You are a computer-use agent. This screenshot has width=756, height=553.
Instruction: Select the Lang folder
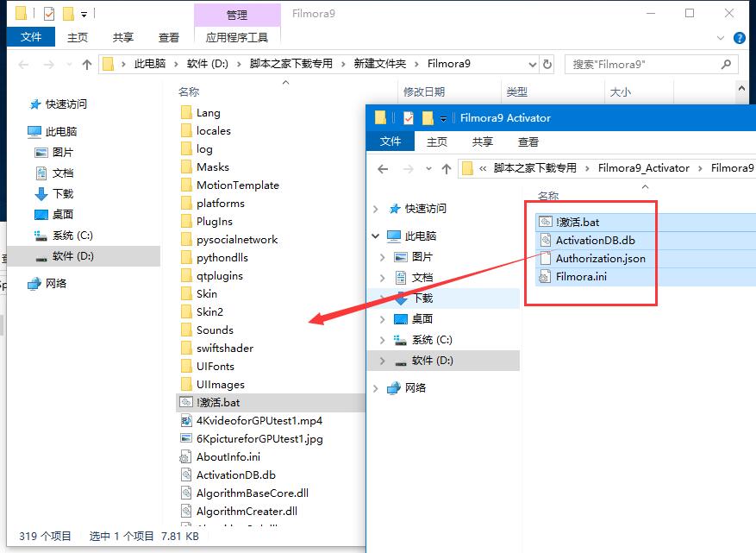(x=209, y=113)
